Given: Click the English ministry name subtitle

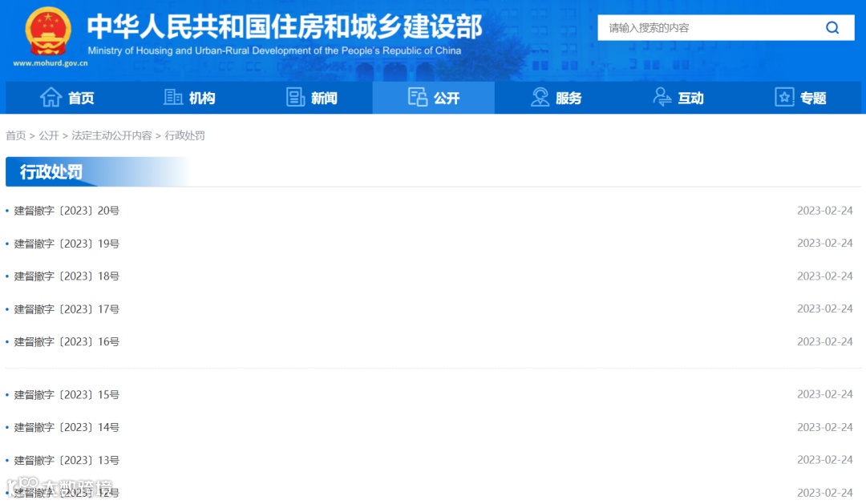Looking at the screenshot, I should 274,50.
